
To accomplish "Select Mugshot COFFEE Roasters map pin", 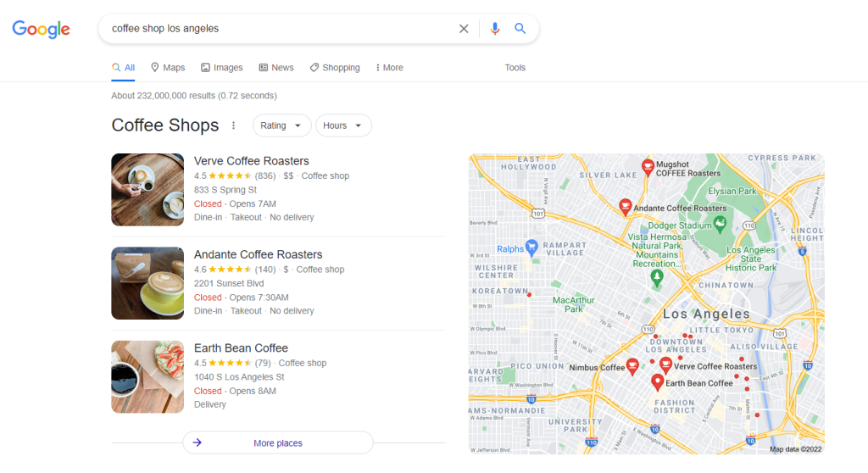I will (x=648, y=167).
